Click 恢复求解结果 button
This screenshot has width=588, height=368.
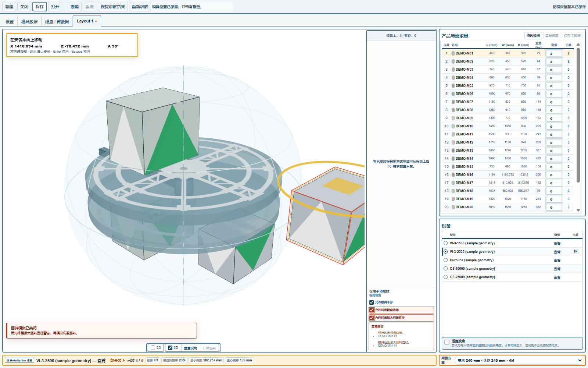pyautogui.click(x=113, y=7)
